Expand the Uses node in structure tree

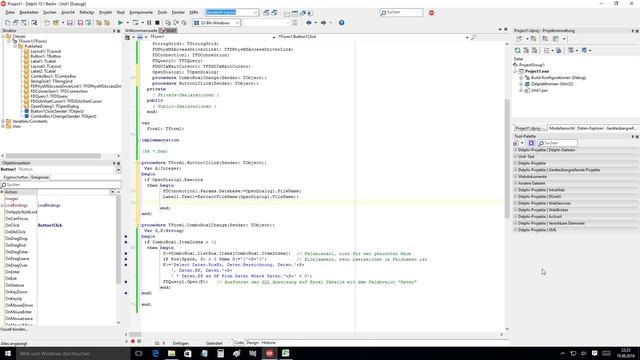point(3,127)
